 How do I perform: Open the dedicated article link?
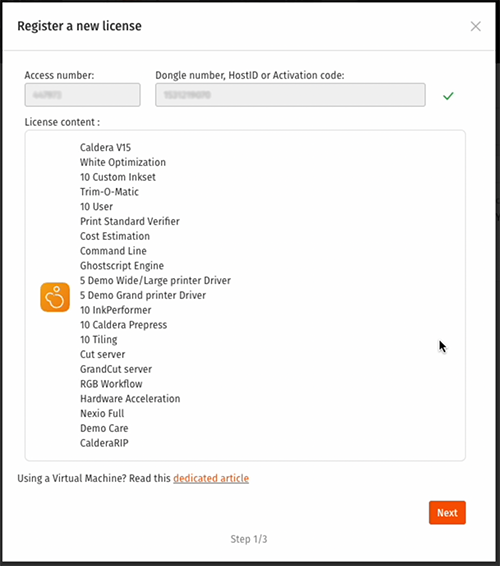coord(211,478)
